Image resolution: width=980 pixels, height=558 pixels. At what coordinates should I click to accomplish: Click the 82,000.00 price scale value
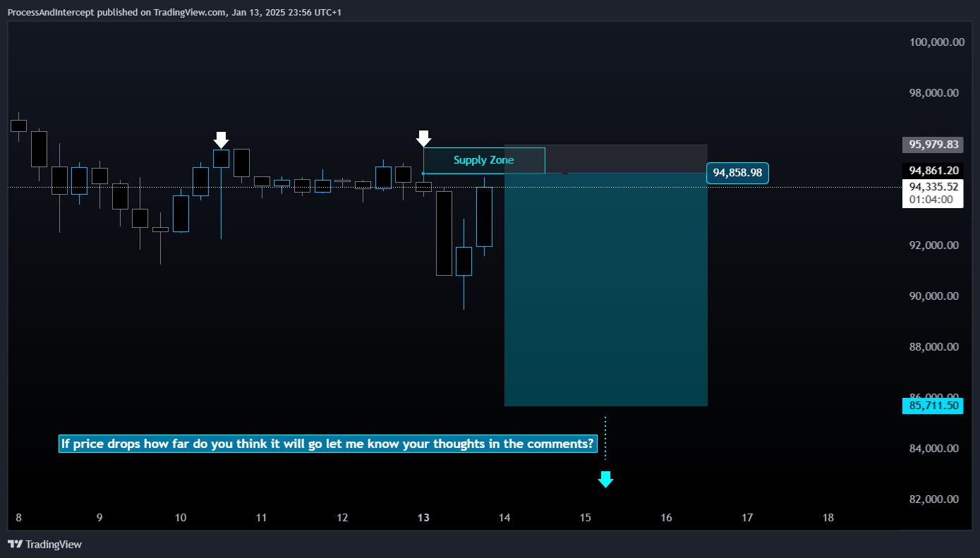coord(934,499)
